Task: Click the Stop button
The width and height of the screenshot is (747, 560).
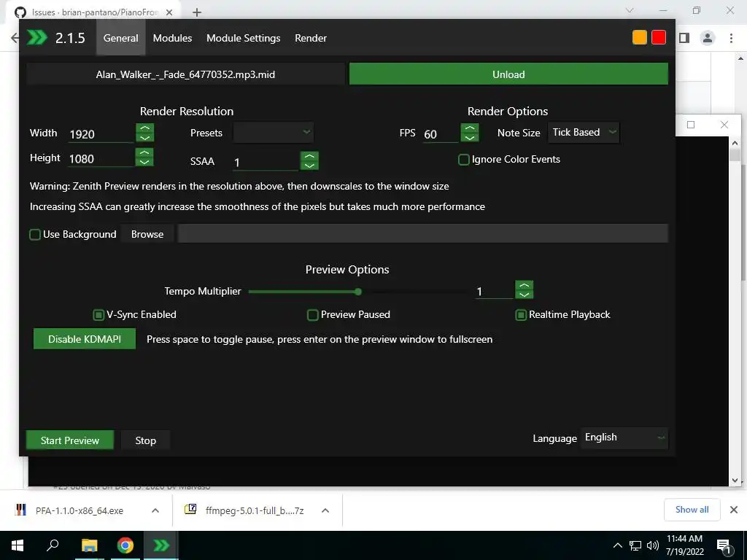Action: [x=145, y=440]
